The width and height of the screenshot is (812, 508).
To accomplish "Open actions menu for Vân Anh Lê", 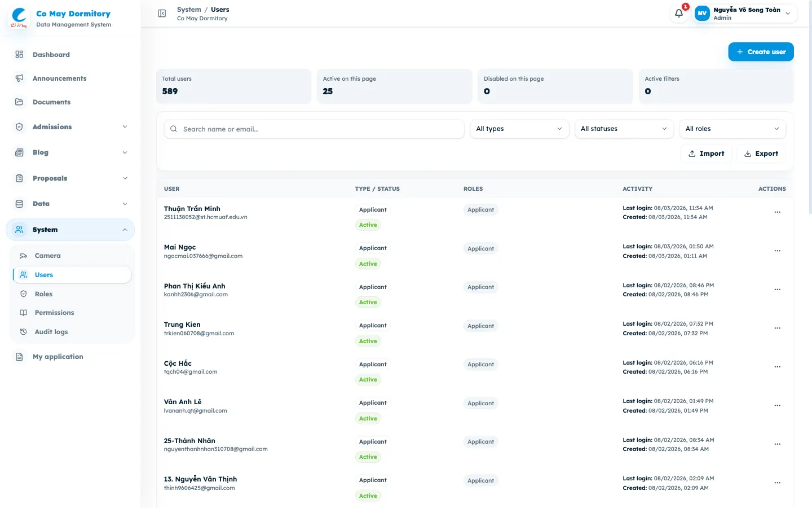I will click(777, 405).
